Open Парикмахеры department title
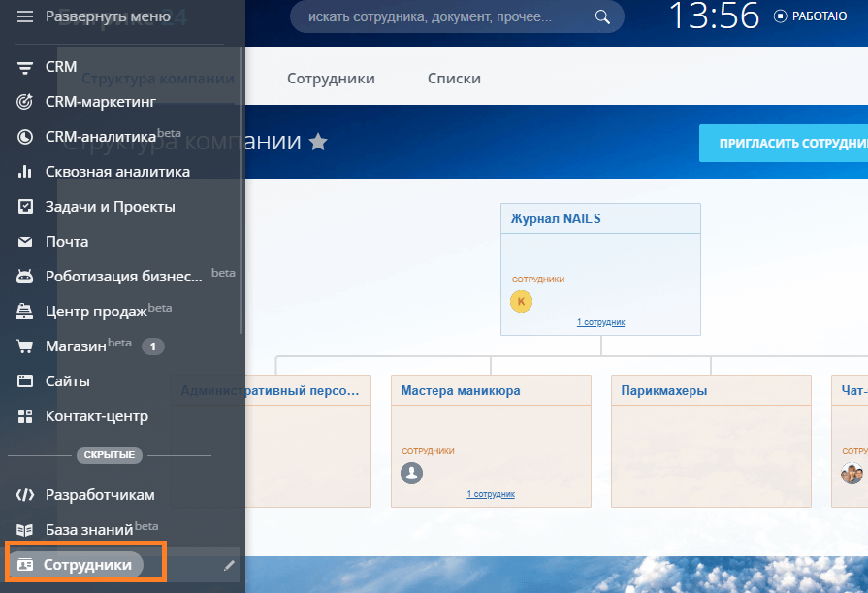Screen dimensions: 868x593 (664, 391)
